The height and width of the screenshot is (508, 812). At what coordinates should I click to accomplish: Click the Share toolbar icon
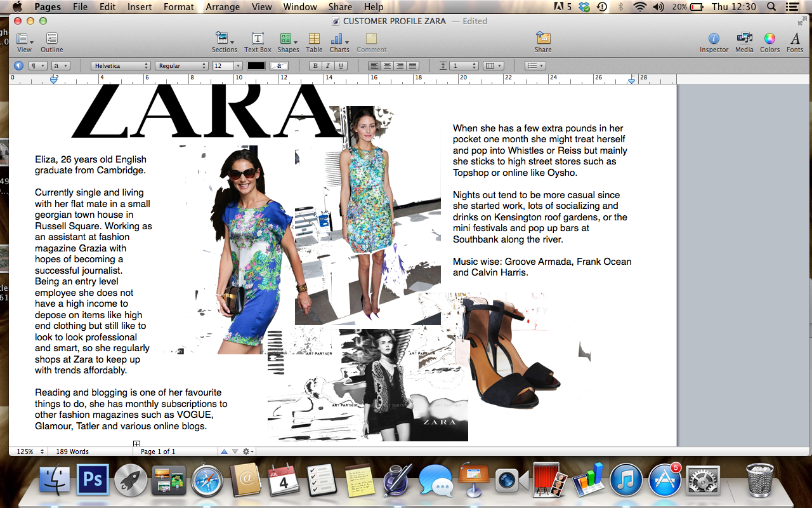click(x=543, y=43)
